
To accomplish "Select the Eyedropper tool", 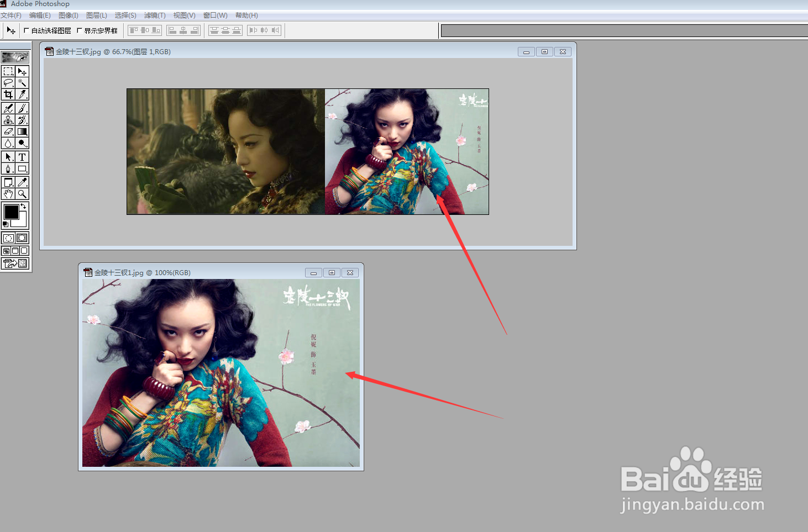I will 22,182.
